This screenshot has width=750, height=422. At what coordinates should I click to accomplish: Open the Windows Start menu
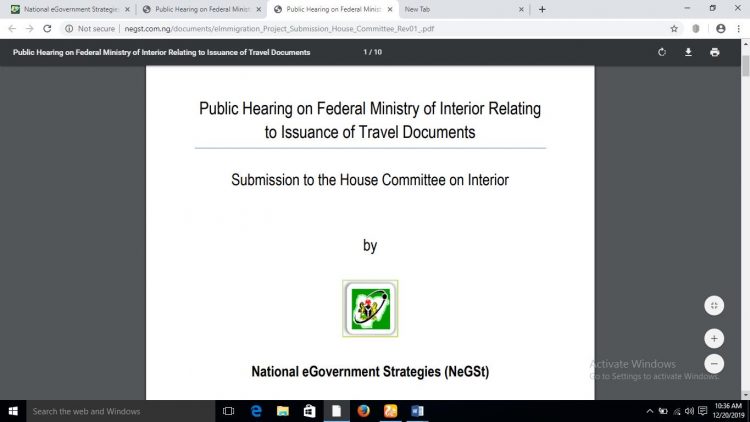13,411
